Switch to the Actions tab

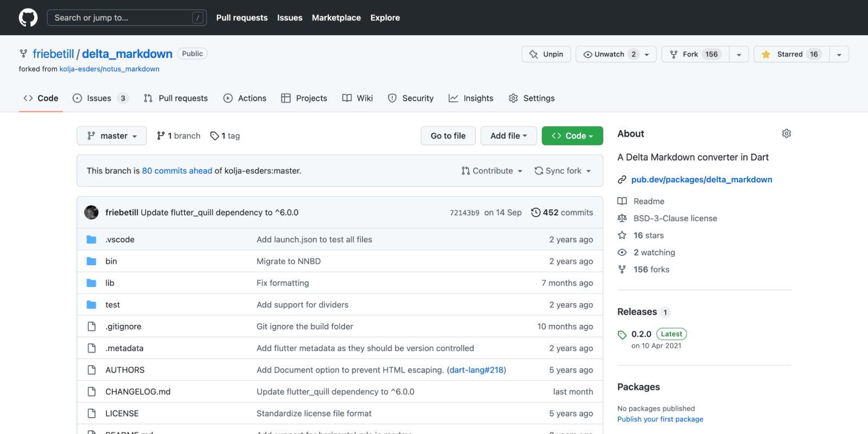[x=245, y=98]
